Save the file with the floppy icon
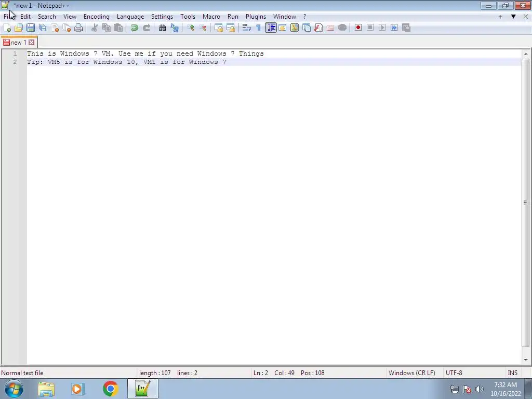This screenshot has height=399, width=532. click(31, 28)
